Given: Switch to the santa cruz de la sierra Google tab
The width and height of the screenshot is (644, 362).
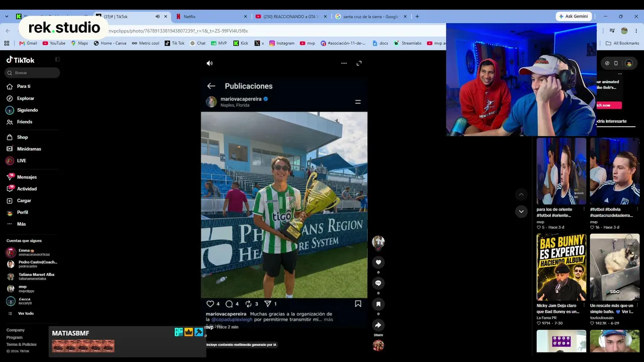Looking at the screenshot, I should click(x=371, y=17).
